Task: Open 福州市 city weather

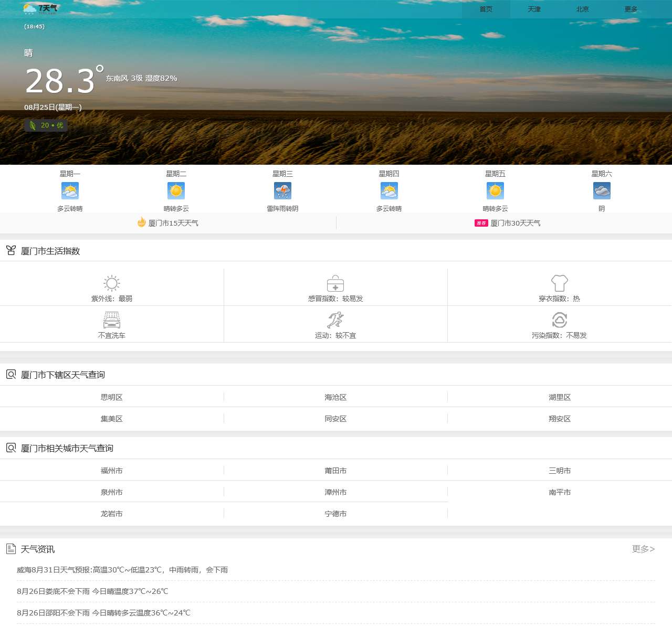Action: (112, 471)
